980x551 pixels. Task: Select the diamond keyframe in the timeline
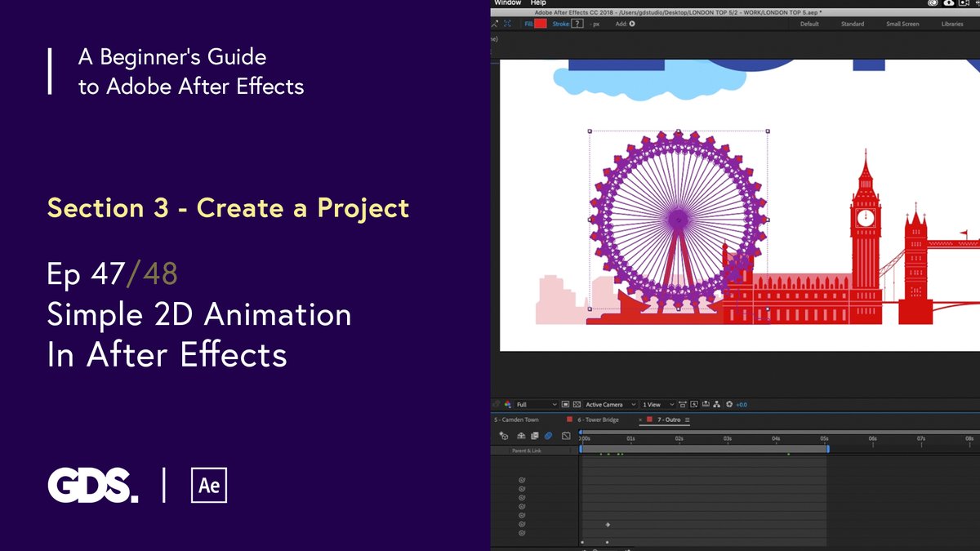click(608, 525)
